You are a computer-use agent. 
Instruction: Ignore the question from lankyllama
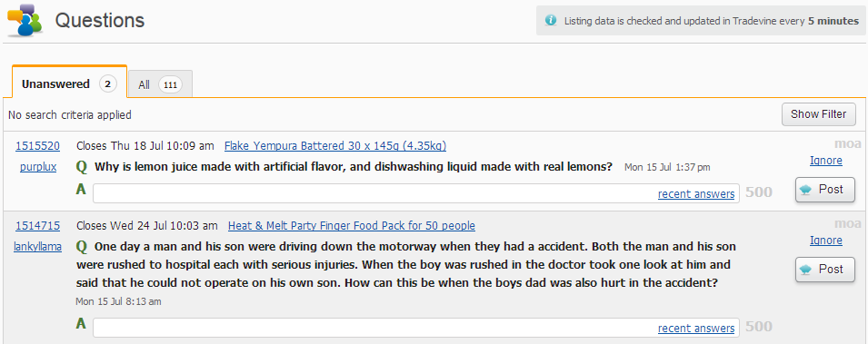(825, 240)
